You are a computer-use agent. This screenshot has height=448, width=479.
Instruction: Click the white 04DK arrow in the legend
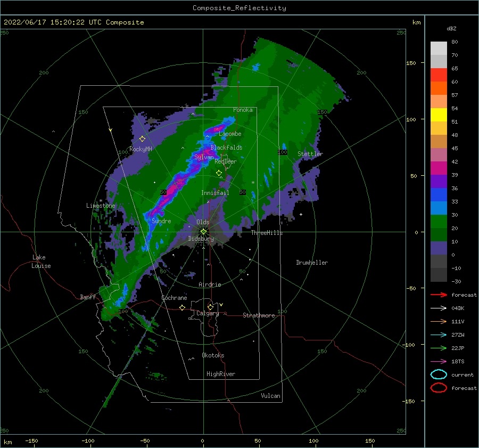(439, 308)
